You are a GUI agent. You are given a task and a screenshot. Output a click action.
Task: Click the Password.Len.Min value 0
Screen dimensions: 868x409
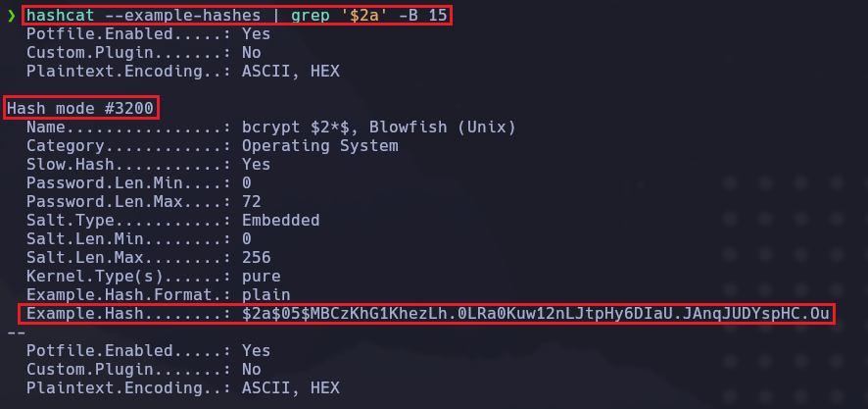[x=247, y=182]
